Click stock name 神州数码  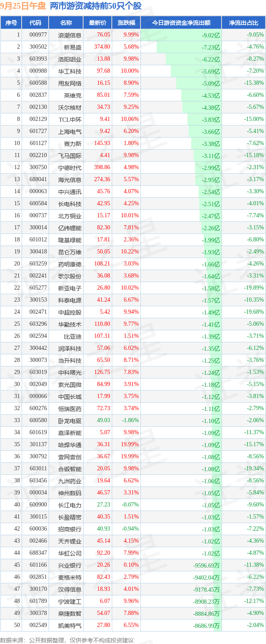pos(70,493)
